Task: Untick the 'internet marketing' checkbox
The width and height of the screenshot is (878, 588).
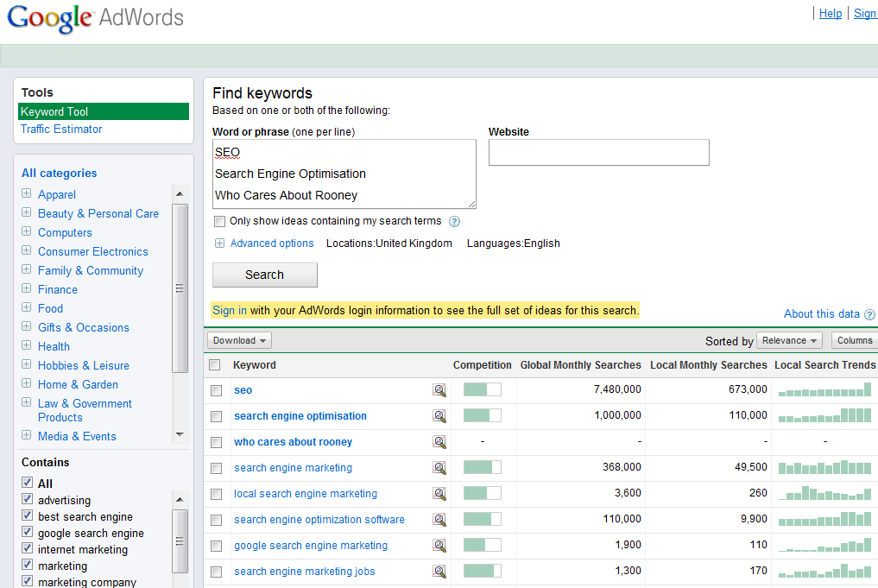Action: 27,547
